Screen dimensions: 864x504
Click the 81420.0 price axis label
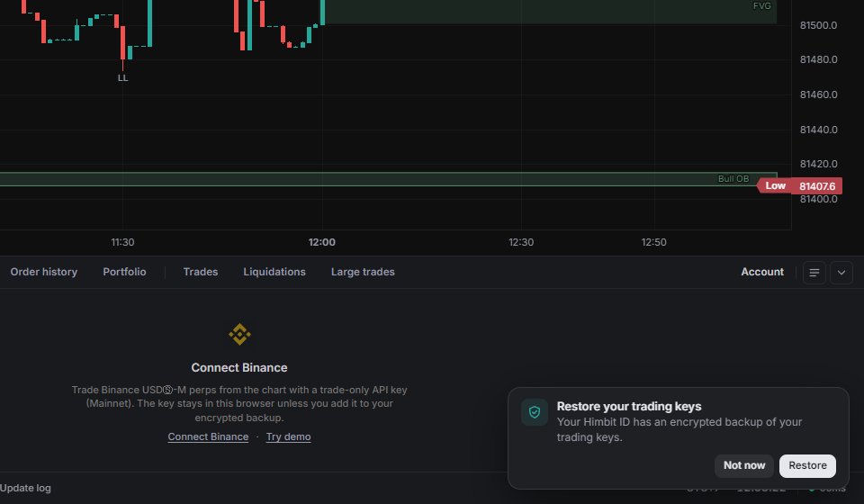click(x=818, y=164)
